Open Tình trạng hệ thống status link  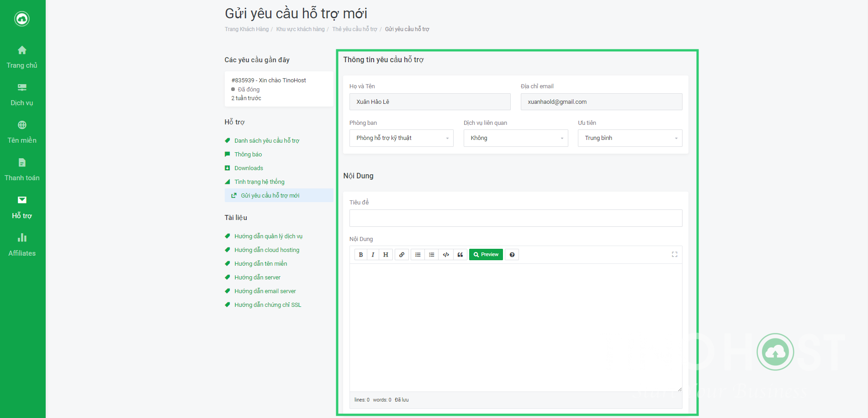click(259, 182)
